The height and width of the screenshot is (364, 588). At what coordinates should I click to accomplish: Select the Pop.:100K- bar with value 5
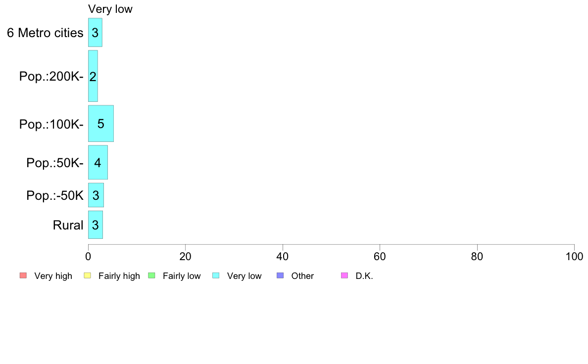(x=101, y=124)
